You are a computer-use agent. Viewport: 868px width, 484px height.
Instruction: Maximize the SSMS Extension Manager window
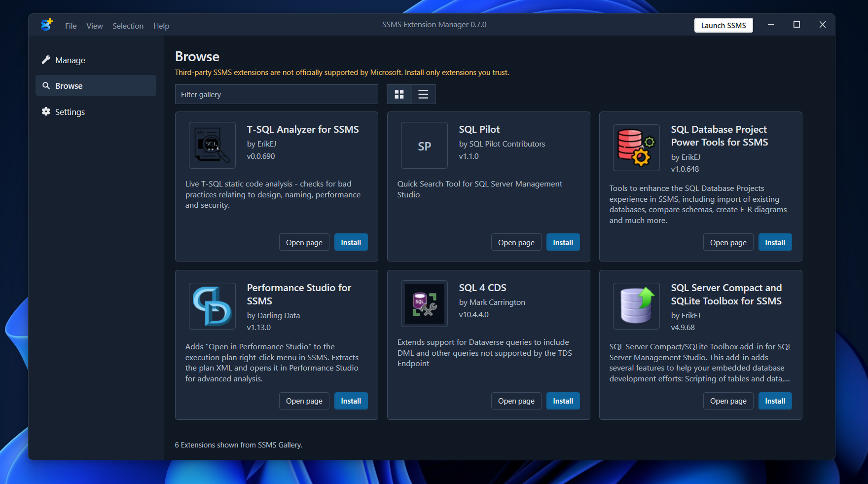796,25
